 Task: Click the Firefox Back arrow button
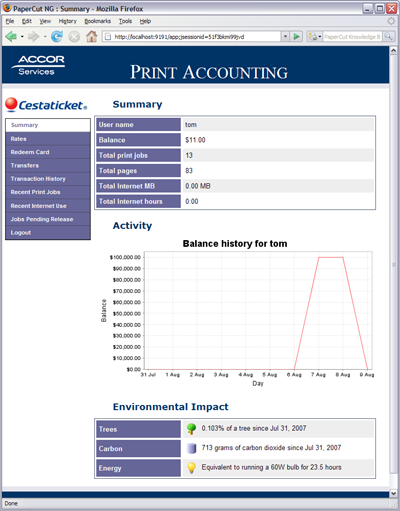pos(11,36)
